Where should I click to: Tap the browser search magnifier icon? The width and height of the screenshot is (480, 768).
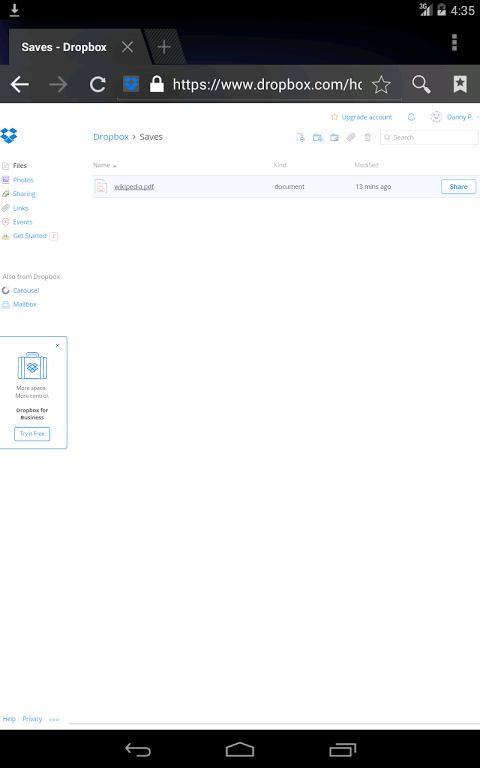(421, 84)
